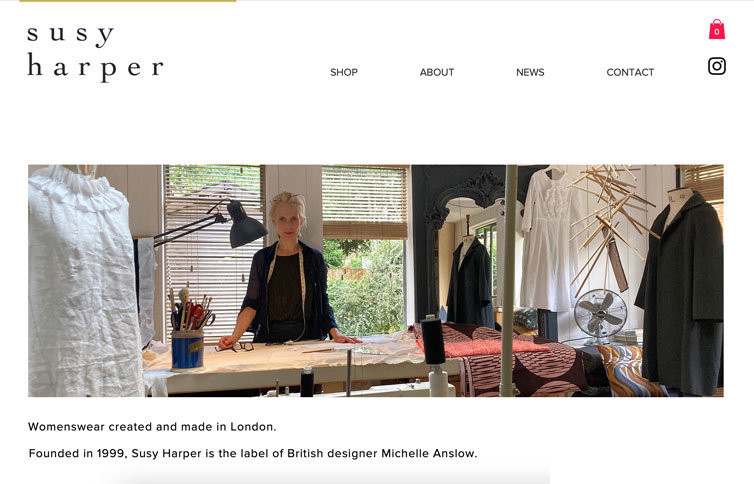The image size is (754, 484).
Task: Click the 'Founded in 1999' sentence
Action: pos(252,453)
